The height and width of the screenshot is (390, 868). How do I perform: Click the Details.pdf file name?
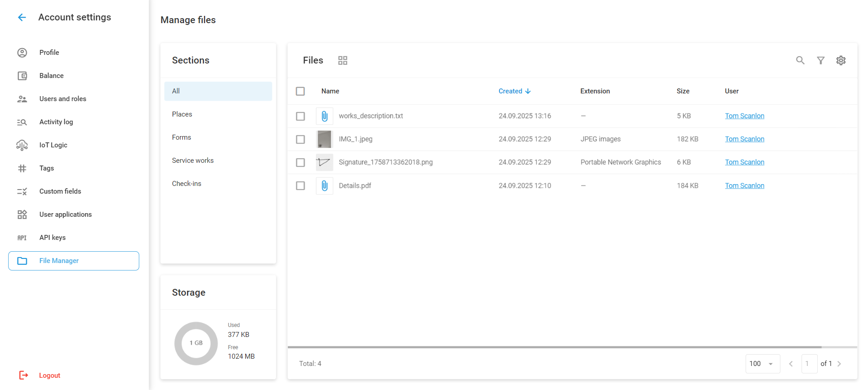coord(355,185)
